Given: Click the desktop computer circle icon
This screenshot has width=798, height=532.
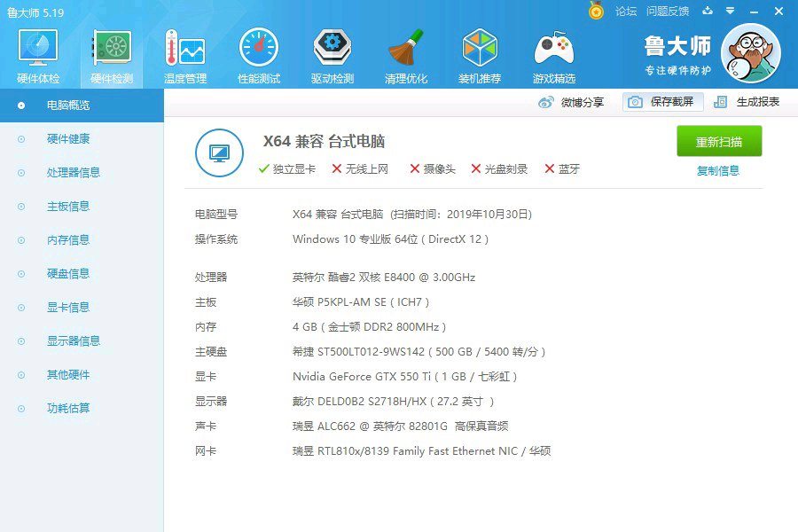Looking at the screenshot, I should click(219, 153).
